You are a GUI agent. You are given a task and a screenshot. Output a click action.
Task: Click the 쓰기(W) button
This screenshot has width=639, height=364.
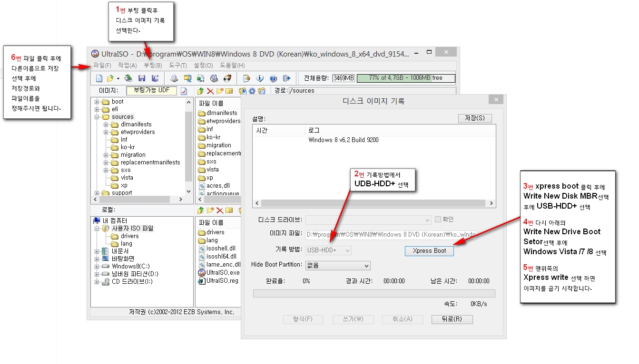point(354,319)
